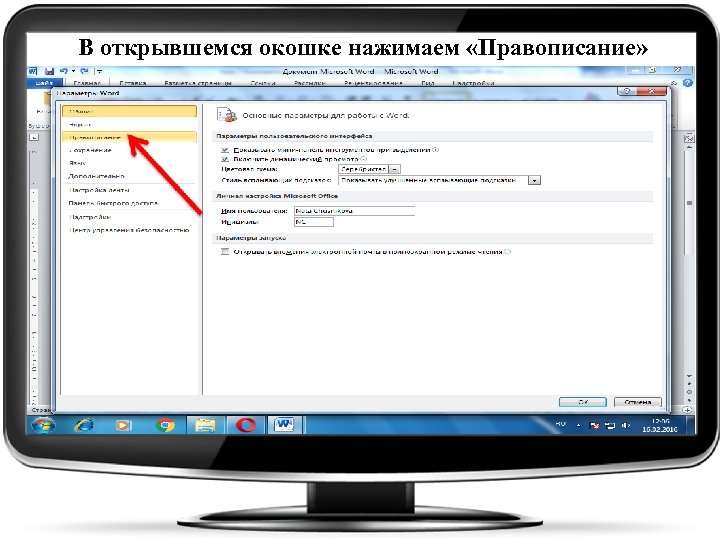Viewport: 720px width, 540px height.
Task: Toggle open e-mail attachments in reading mode checkbox
Action: pos(225,252)
